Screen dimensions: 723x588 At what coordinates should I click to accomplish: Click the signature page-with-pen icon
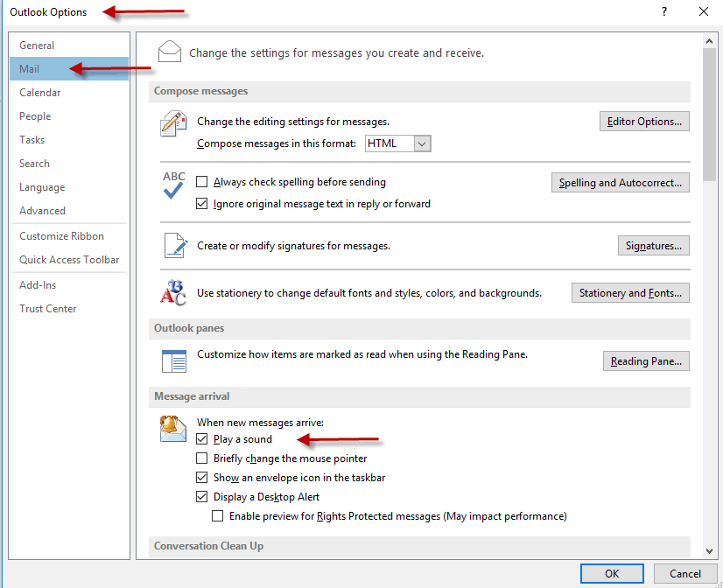click(x=176, y=245)
